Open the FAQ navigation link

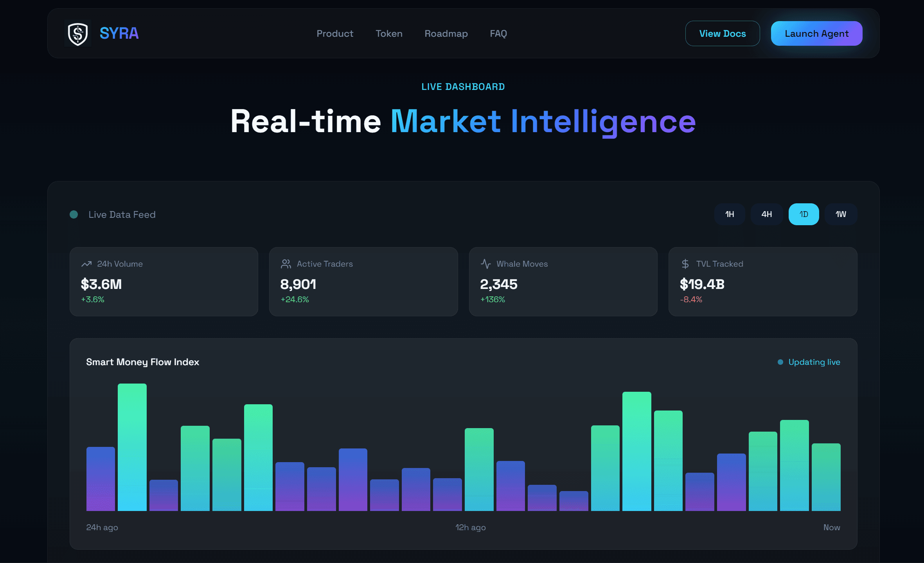click(498, 34)
